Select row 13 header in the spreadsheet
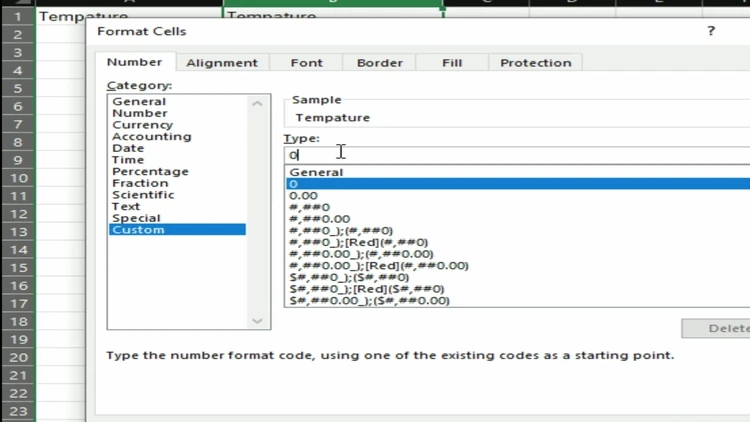This screenshot has width=750, height=422. [18, 232]
